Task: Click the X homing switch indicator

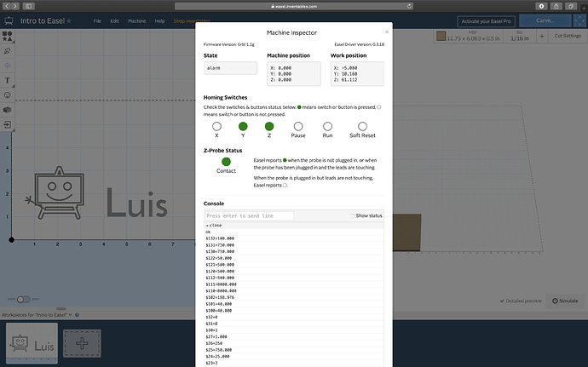Action: (x=216, y=126)
